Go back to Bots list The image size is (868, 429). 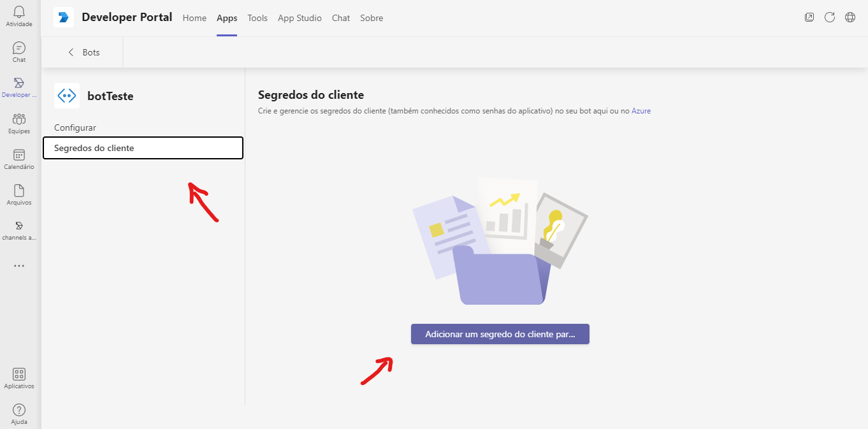(x=83, y=52)
